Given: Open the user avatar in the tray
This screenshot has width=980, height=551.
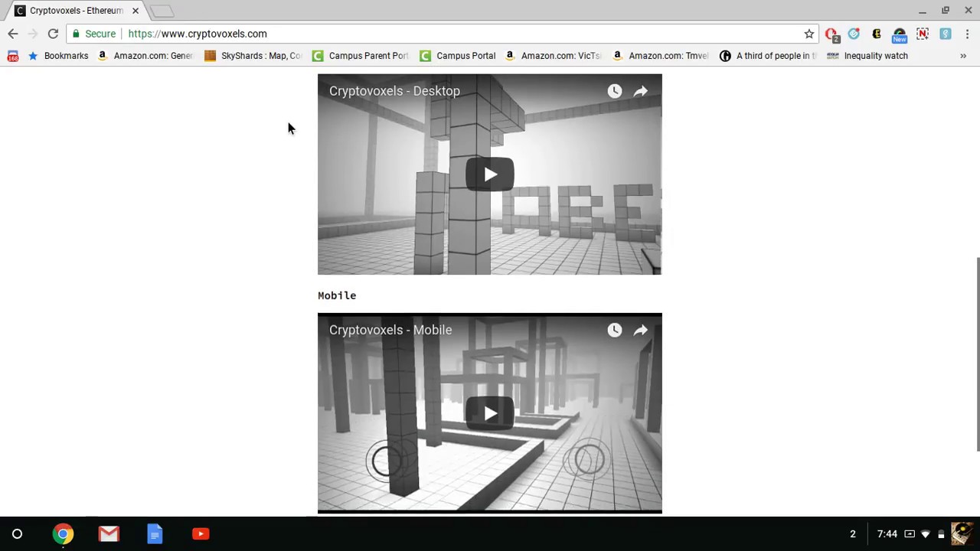Looking at the screenshot, I should pos(962,533).
